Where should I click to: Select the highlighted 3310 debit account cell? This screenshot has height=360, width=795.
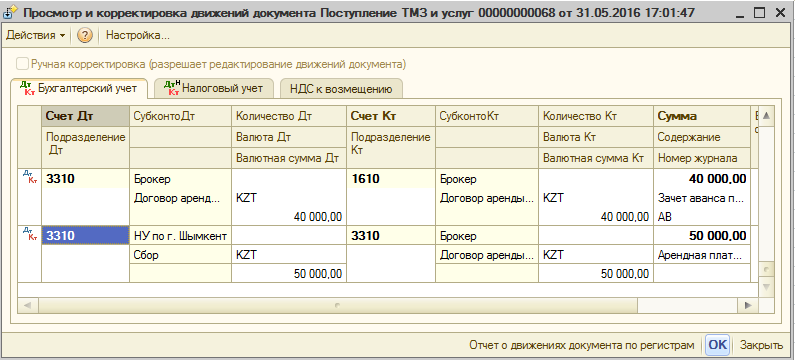point(85,236)
